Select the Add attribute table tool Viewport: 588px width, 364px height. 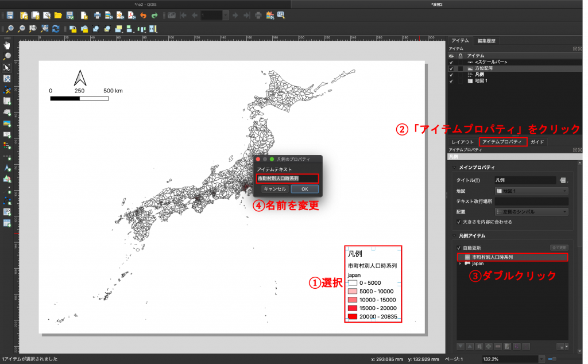tap(7, 223)
